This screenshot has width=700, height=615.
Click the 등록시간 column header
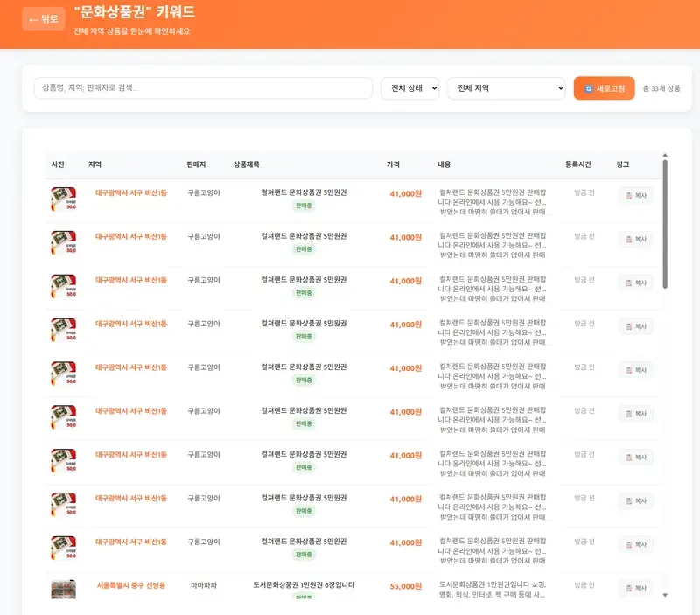click(578, 164)
